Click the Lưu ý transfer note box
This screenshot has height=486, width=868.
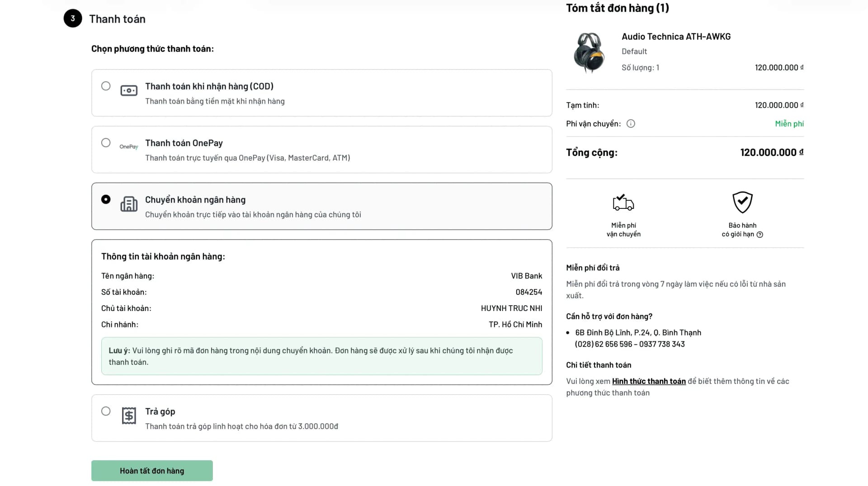322,356
